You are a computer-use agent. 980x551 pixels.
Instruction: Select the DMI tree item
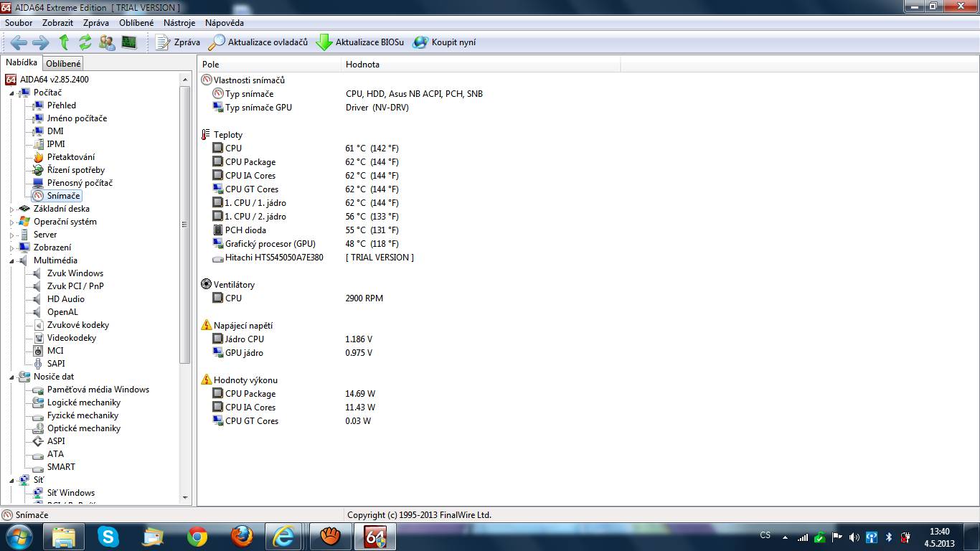point(55,131)
